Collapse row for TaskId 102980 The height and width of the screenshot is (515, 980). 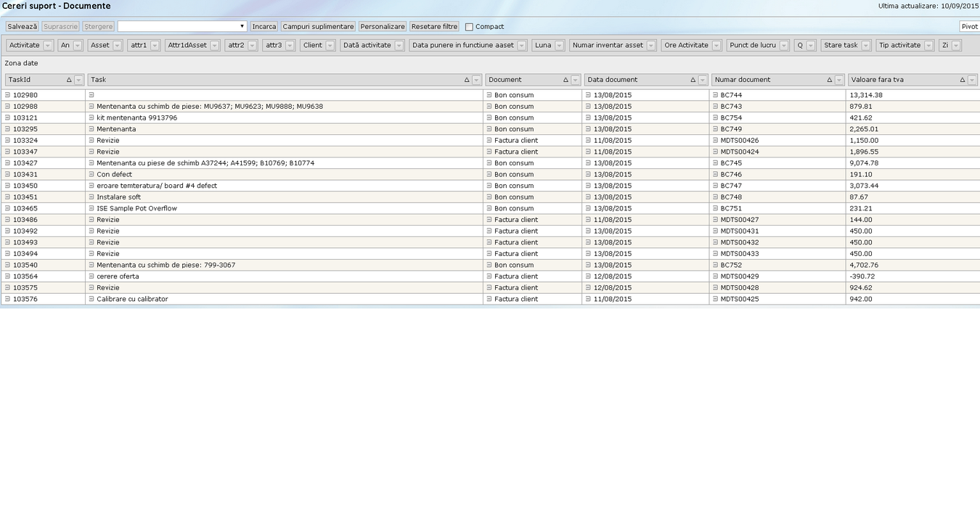7,95
